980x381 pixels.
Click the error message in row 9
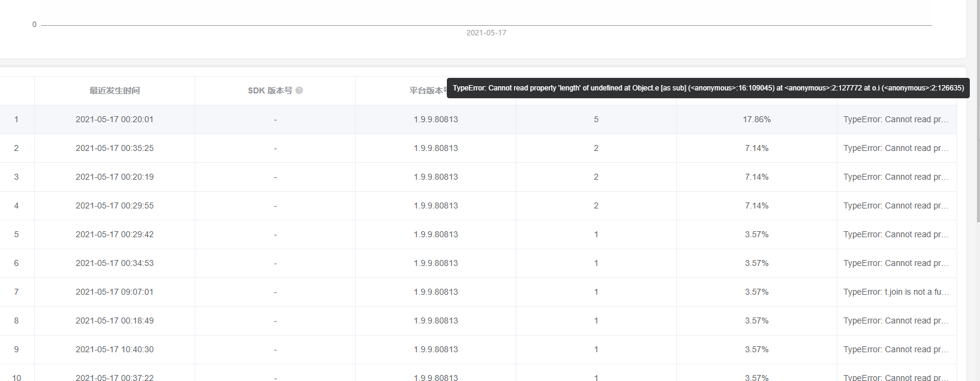(x=896, y=349)
